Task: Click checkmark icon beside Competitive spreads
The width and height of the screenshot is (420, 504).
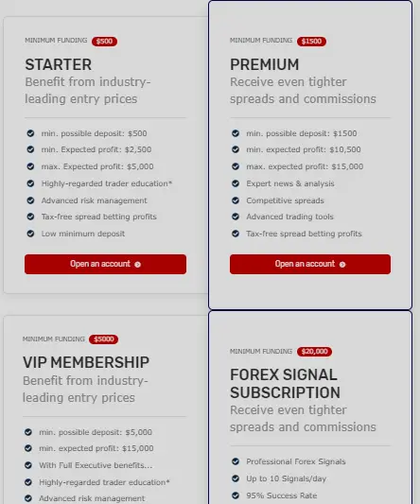Action: point(236,200)
